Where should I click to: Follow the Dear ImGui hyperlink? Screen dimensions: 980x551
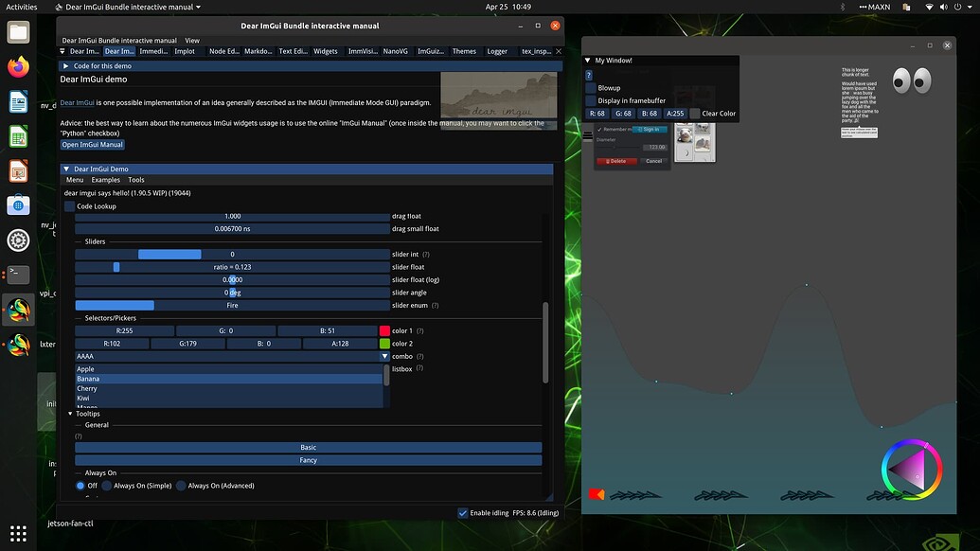[77, 102]
